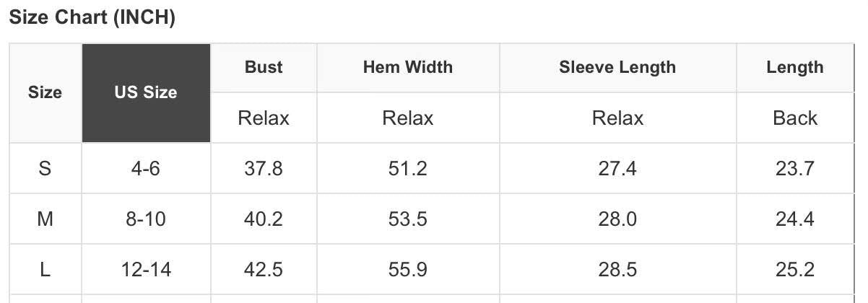The image size is (868, 303).
Task: Click the Size Chart (INCH) heading
Action: 92,18
